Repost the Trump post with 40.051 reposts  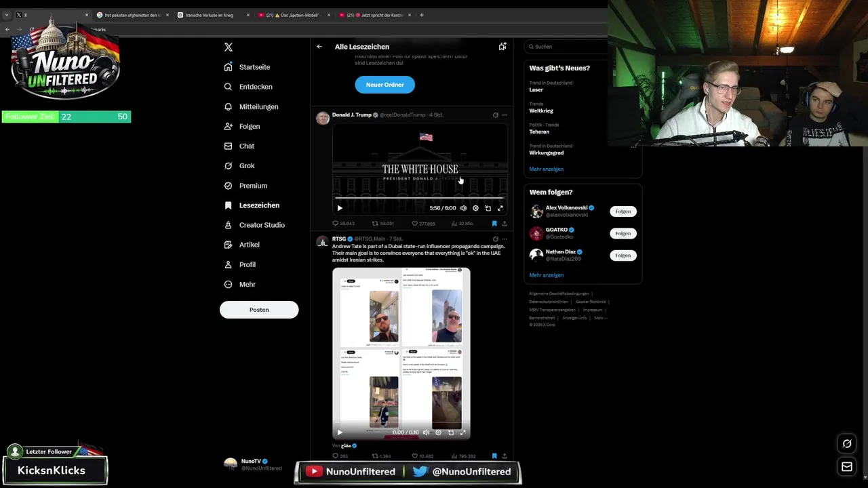(x=382, y=224)
